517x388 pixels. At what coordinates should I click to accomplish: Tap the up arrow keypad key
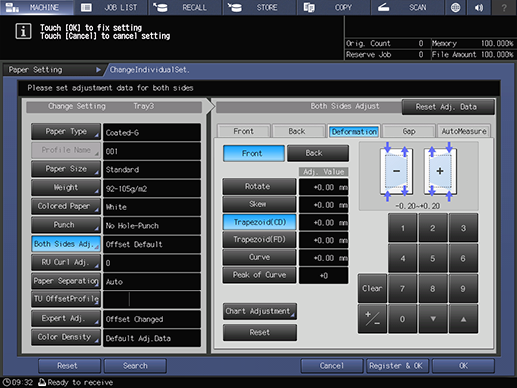pos(463,319)
